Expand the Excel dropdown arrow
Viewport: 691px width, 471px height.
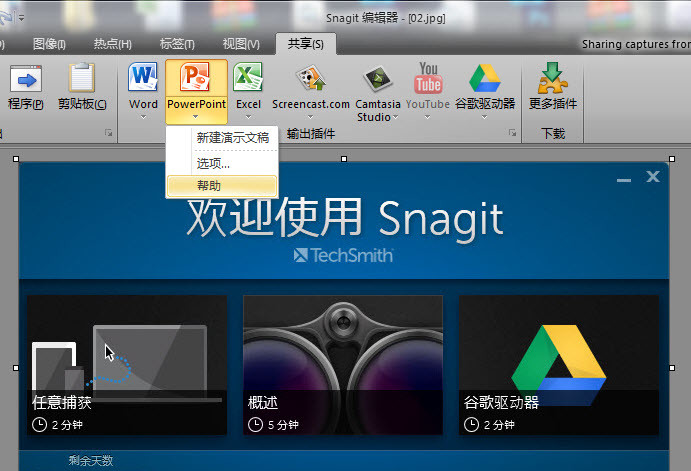[248, 117]
